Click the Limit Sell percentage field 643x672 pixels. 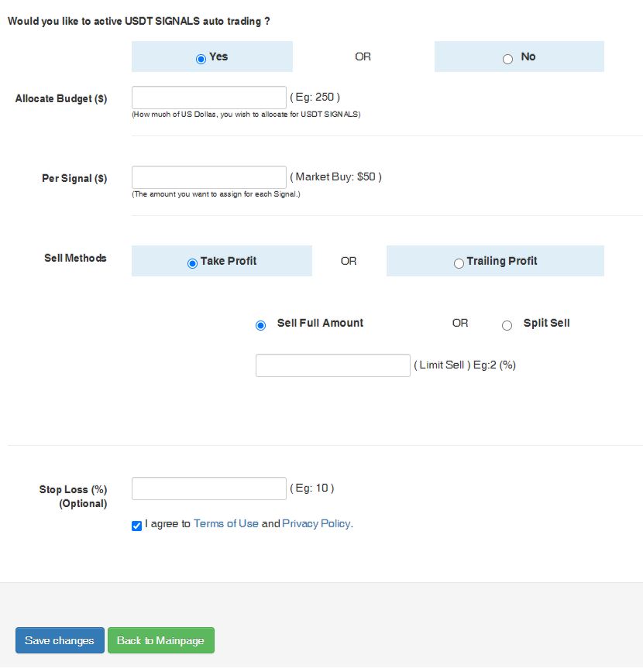pos(333,365)
